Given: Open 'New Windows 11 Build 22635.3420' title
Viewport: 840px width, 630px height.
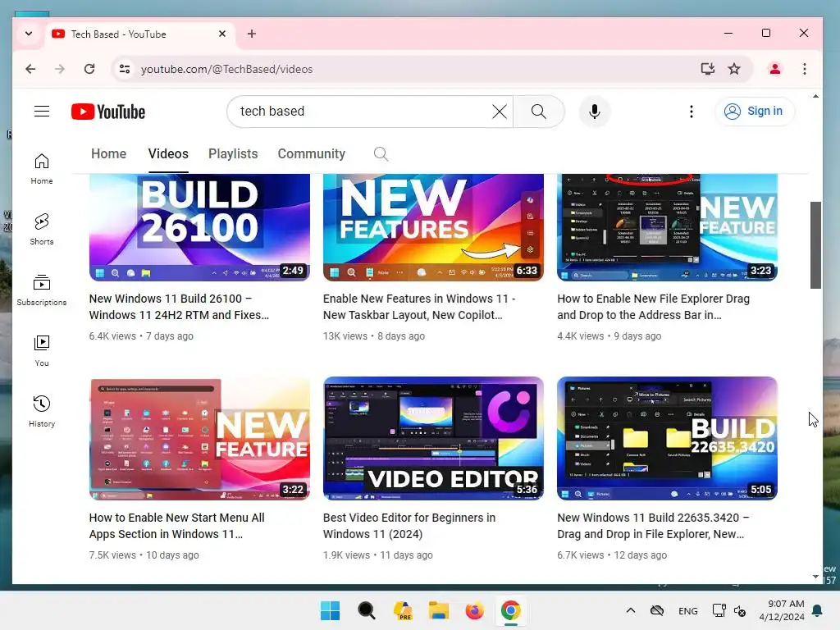Looking at the screenshot, I should (653, 526).
